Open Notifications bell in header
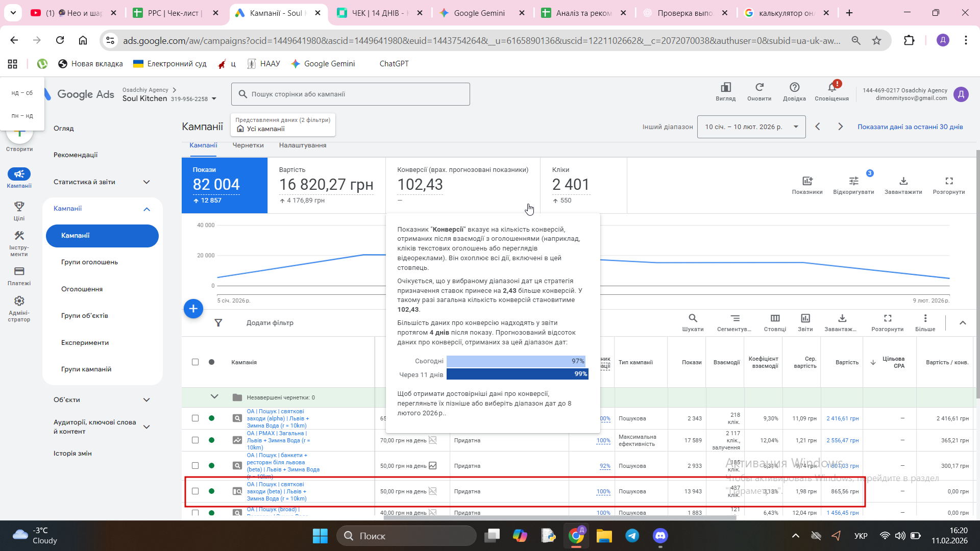This screenshot has height=551, width=980. (831, 88)
